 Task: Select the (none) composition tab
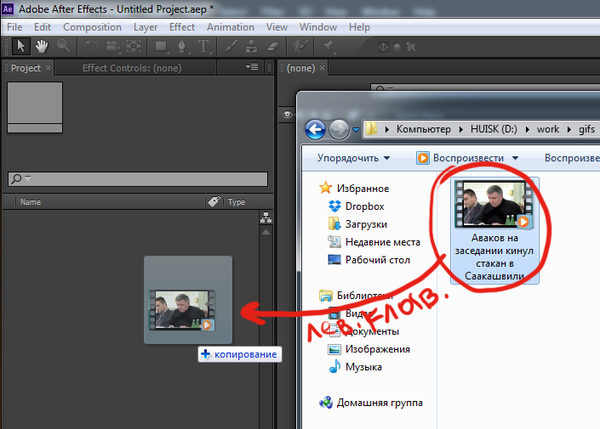pos(301,68)
